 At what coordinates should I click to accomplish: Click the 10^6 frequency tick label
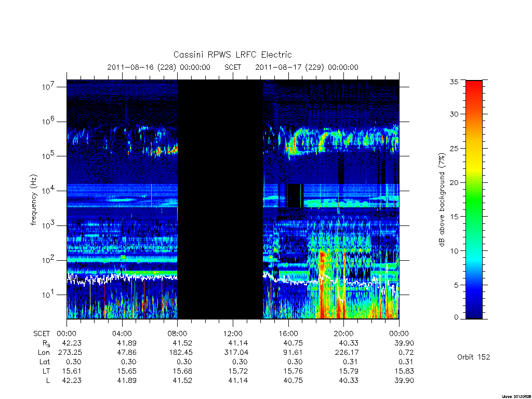tap(48, 121)
